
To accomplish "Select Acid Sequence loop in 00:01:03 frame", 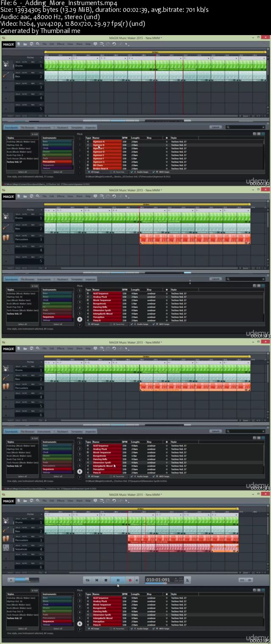I will 174,293.
